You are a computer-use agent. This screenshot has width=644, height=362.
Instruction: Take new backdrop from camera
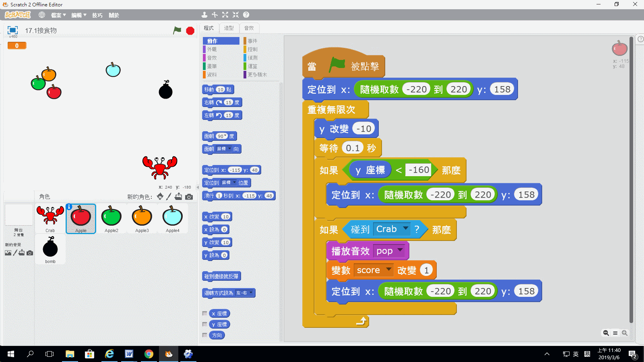click(29, 253)
